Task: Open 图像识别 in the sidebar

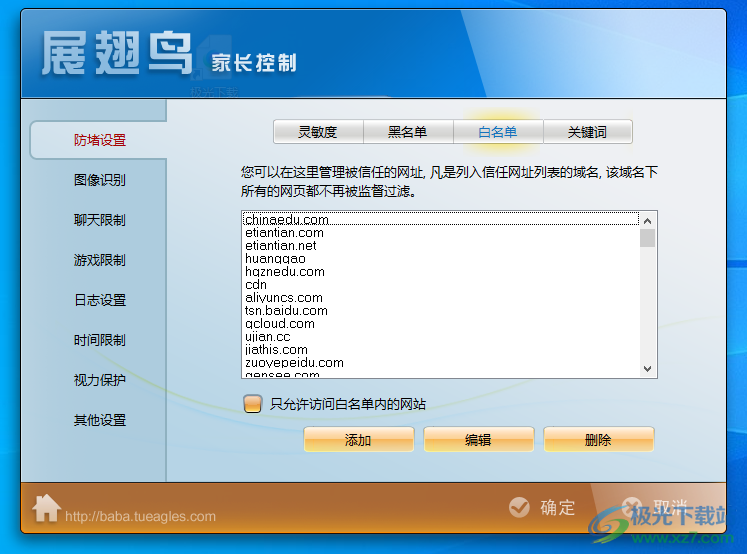Action: click(100, 180)
